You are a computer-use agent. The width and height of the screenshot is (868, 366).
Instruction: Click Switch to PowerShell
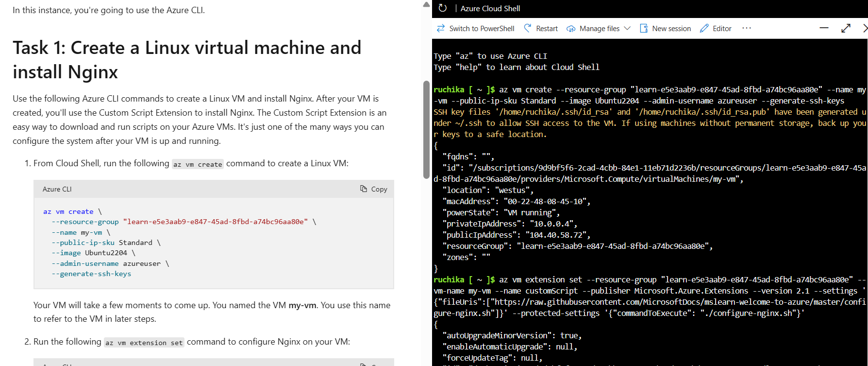coord(476,29)
